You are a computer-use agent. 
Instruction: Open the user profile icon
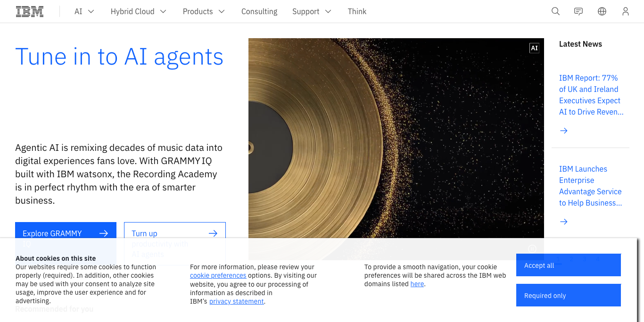(626, 11)
